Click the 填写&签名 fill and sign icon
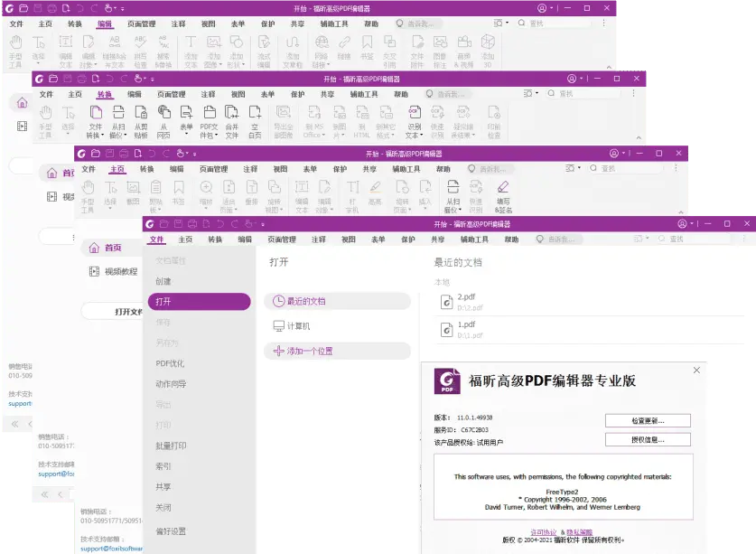Screen dimensions: 756x554 pos(502,187)
